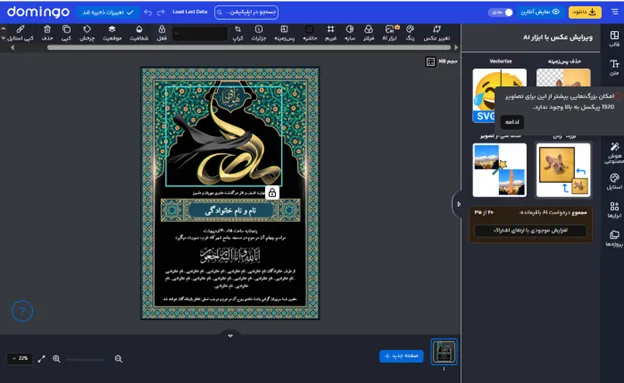The height and width of the screenshot is (383, 624).
Task: Toggle the قفل (lock) tool in toolbar
Action: click(162, 33)
